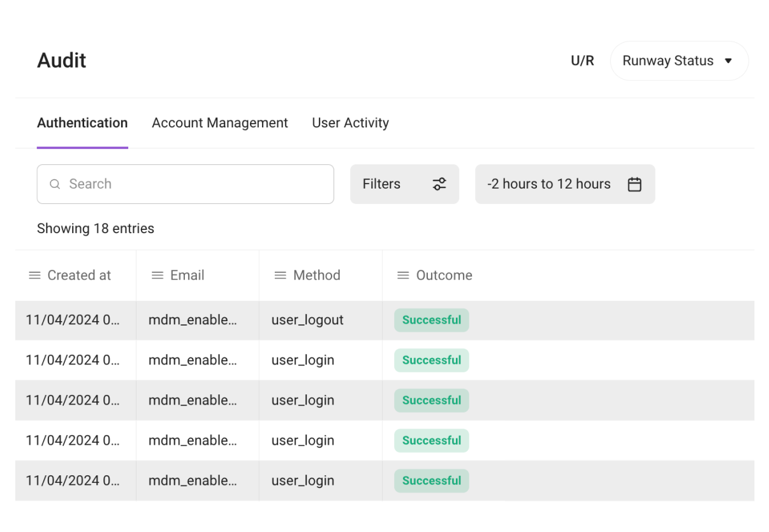The width and height of the screenshot is (769, 532).
Task: Click the Outcome column header label
Action: click(444, 275)
